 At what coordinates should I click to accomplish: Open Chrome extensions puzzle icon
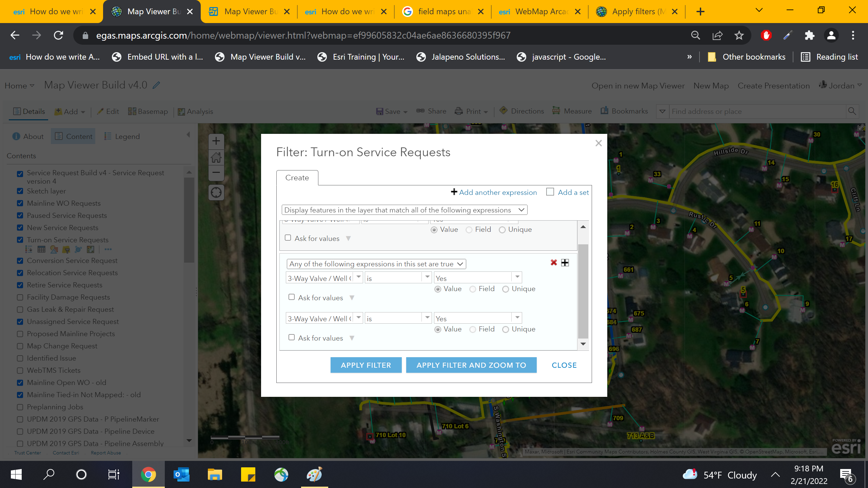click(810, 35)
